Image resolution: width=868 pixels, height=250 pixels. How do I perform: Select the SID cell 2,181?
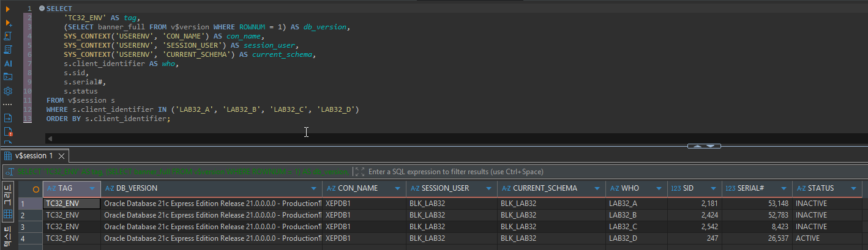pyautogui.click(x=694, y=204)
